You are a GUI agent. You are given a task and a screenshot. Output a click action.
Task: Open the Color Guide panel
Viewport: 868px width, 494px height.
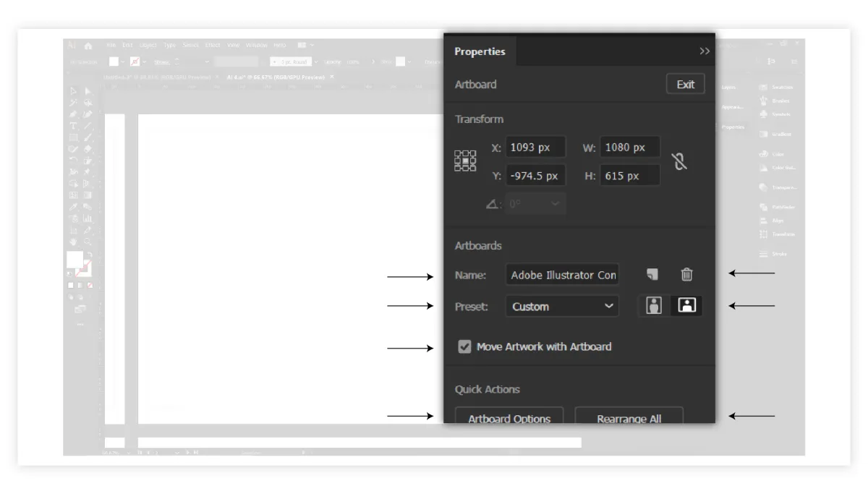[x=778, y=168]
